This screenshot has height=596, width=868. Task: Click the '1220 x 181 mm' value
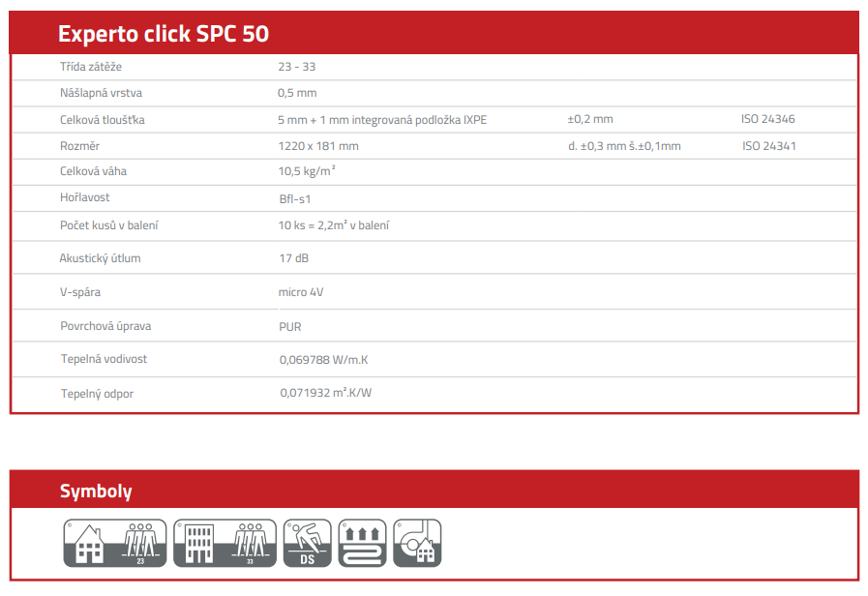318,146
